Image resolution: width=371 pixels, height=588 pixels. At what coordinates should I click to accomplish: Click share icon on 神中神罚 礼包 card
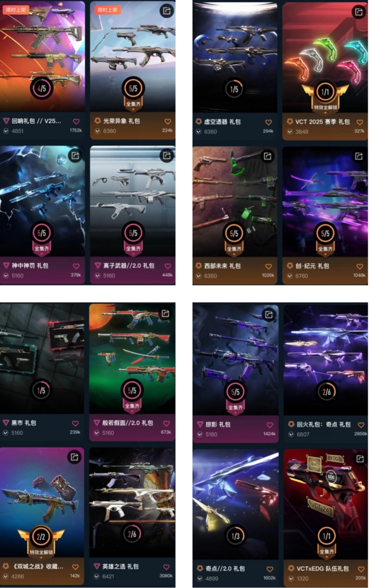click(75, 156)
